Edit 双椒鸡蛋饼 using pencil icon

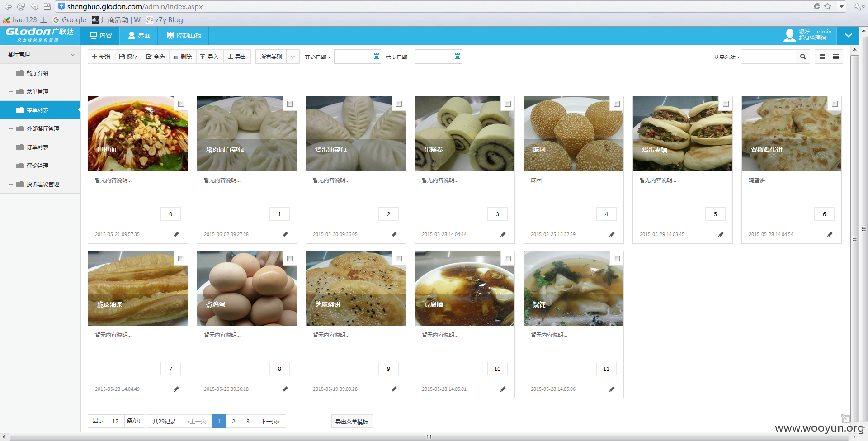tap(830, 234)
